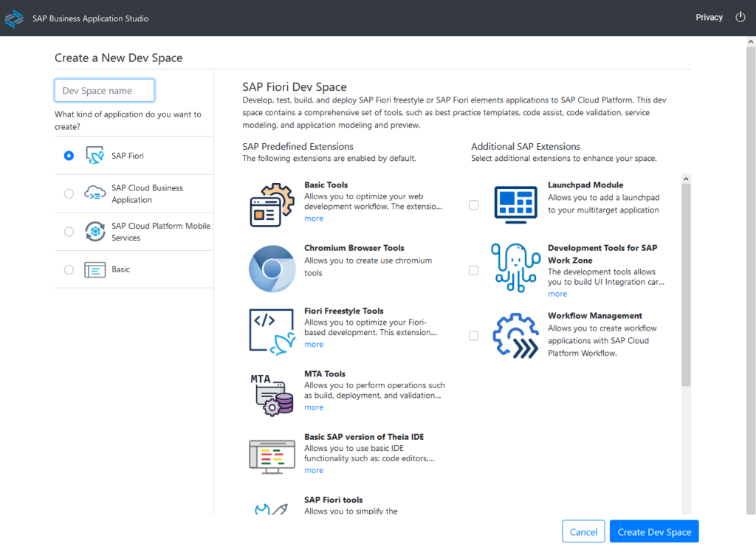Viewport: 756px width, 552px height.
Task: Select the SAP Fiori application icon
Action: coord(94,155)
